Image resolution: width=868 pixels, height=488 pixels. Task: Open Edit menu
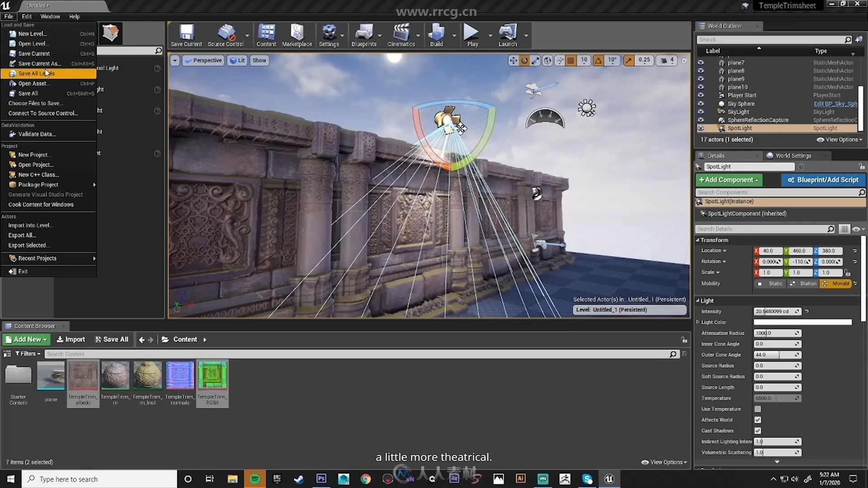[27, 16]
